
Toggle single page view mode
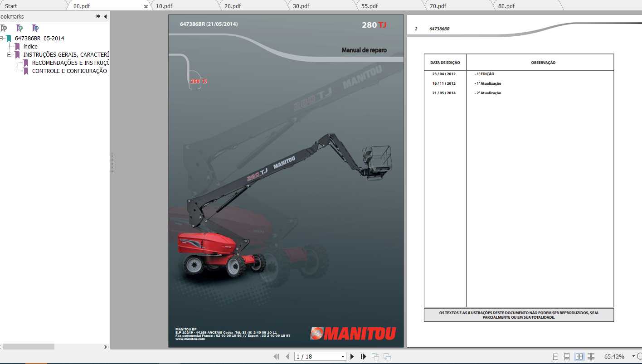coord(555,356)
